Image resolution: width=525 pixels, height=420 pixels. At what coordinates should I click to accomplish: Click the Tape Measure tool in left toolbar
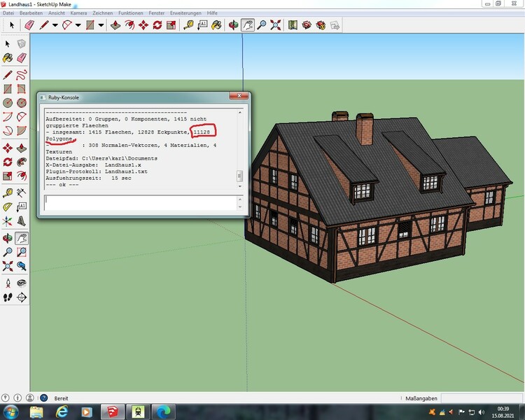tap(8, 192)
